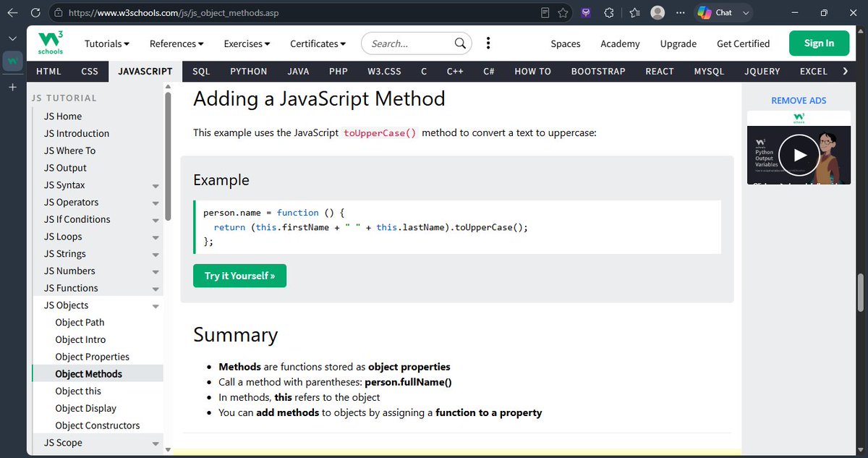Click the page vertical scrollbar thumb
This screenshot has height=458, width=868.
861,293
